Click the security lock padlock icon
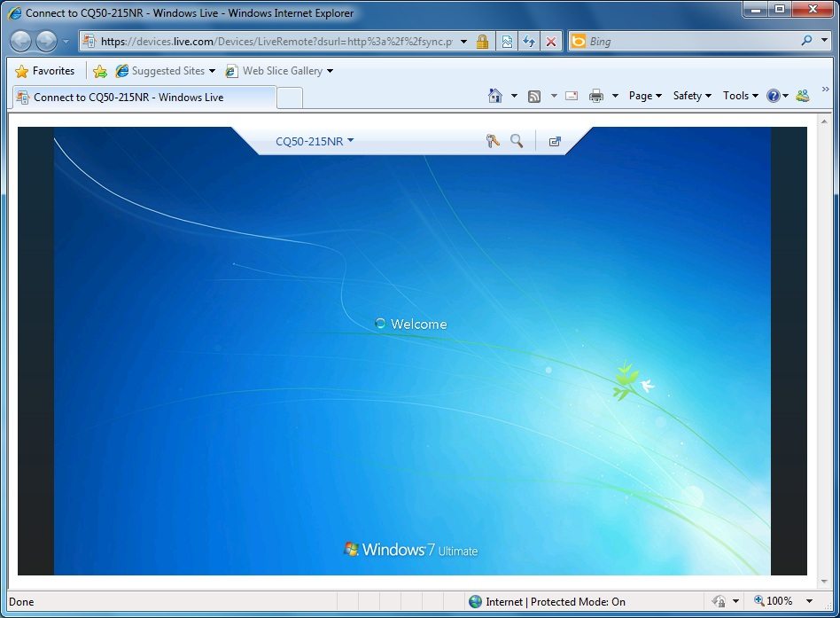The width and height of the screenshot is (840, 618). pos(483,42)
